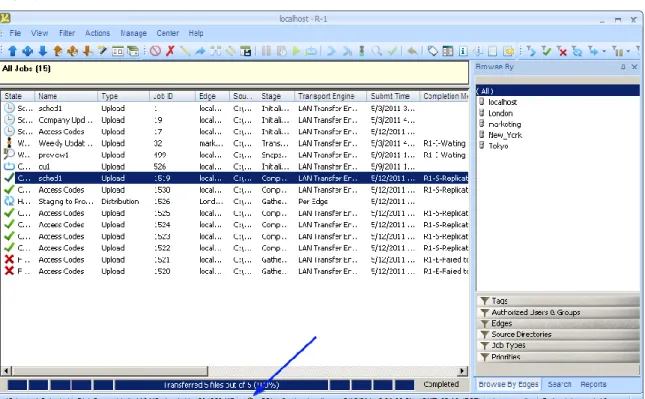645x399 pixels.
Task: Click the wand job wizard icon
Action: coord(102,51)
